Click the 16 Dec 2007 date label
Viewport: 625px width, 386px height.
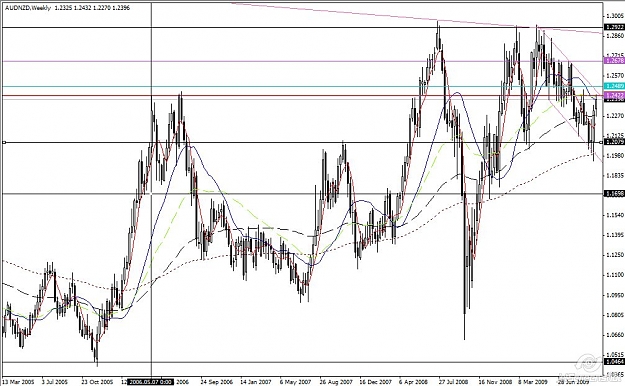click(x=376, y=382)
